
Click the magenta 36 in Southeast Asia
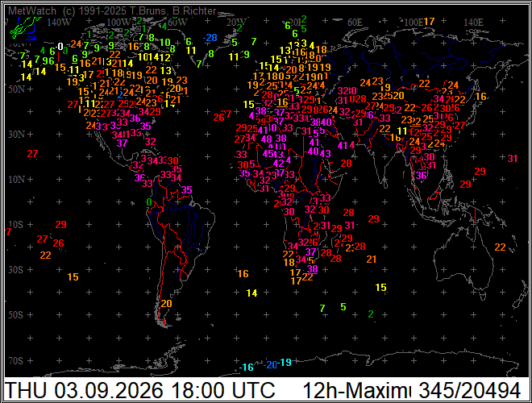[x=421, y=176]
